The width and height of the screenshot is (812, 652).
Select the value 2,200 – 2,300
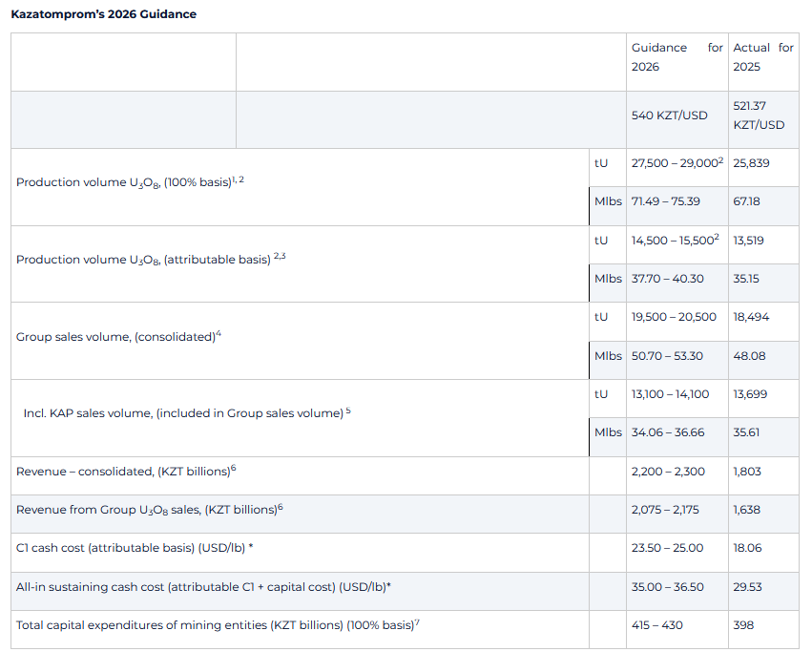(668, 472)
